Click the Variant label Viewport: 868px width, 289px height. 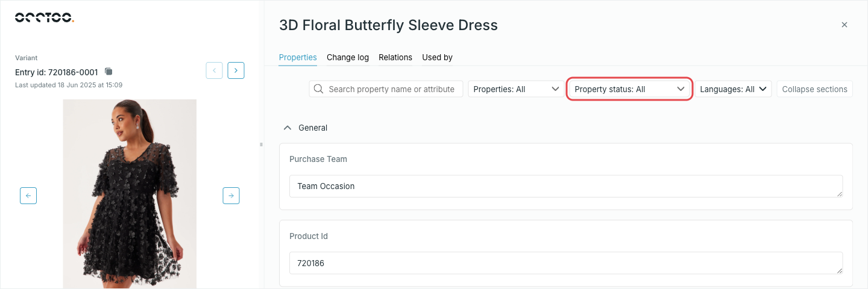point(27,58)
